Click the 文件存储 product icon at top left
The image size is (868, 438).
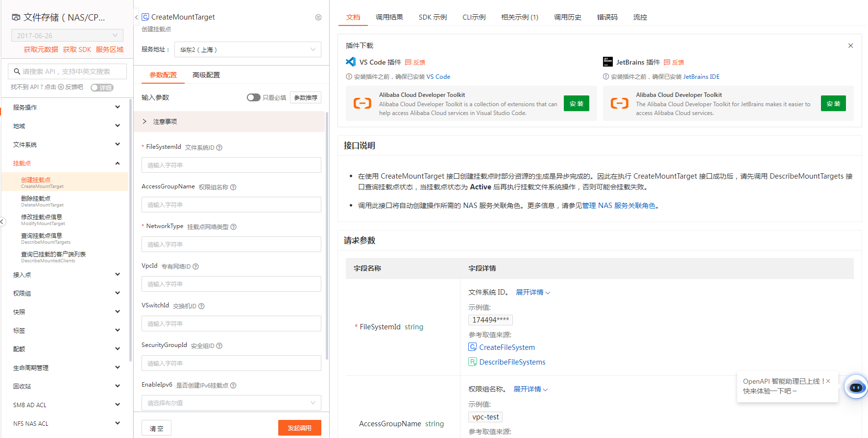(16, 17)
